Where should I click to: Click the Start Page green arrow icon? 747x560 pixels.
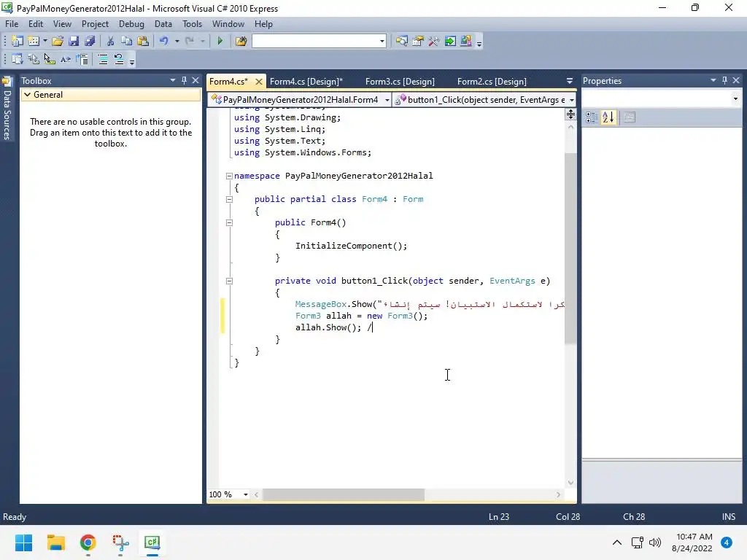tap(450, 42)
